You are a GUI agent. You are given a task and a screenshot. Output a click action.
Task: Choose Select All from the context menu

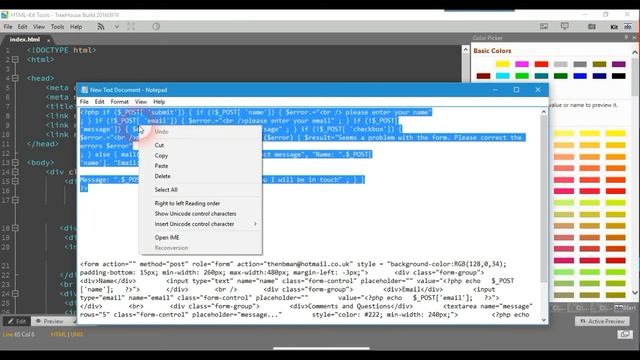166,190
